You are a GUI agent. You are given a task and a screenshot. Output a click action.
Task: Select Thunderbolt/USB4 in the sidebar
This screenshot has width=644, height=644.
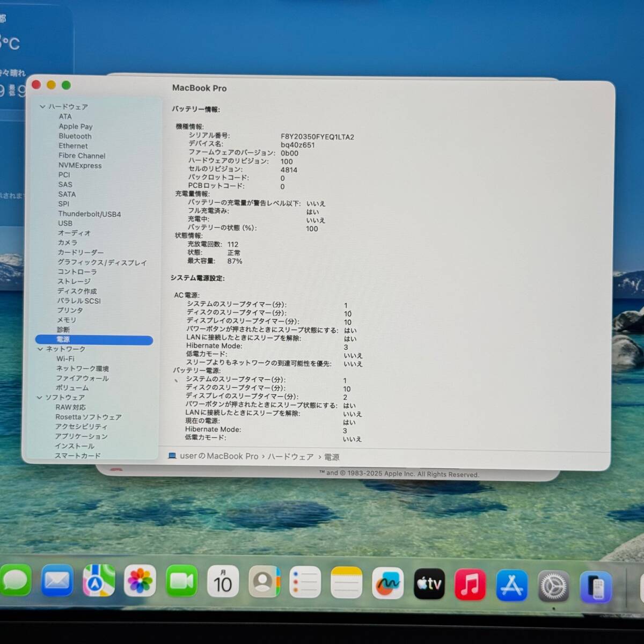click(89, 214)
